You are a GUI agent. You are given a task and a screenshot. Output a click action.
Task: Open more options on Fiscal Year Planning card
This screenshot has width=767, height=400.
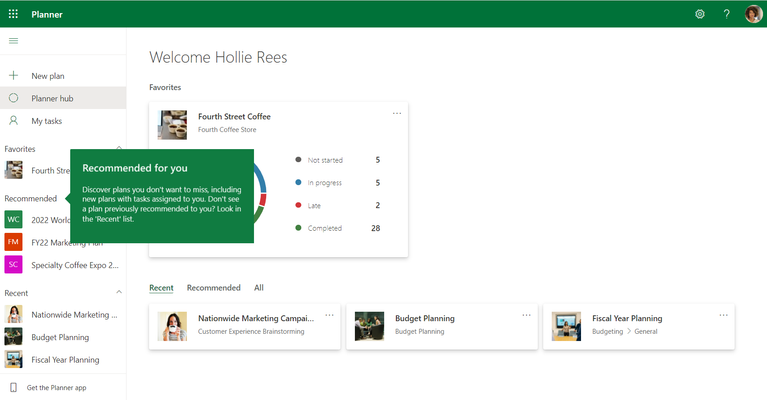click(x=723, y=315)
